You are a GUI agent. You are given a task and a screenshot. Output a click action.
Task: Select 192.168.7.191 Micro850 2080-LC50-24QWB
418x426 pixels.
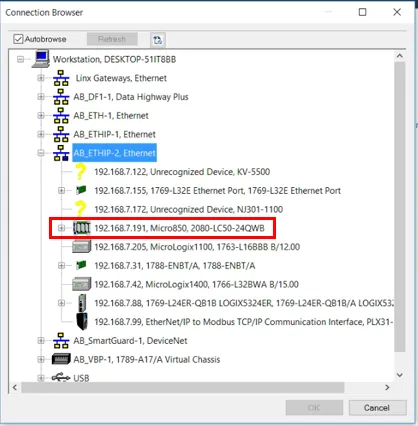click(x=179, y=228)
